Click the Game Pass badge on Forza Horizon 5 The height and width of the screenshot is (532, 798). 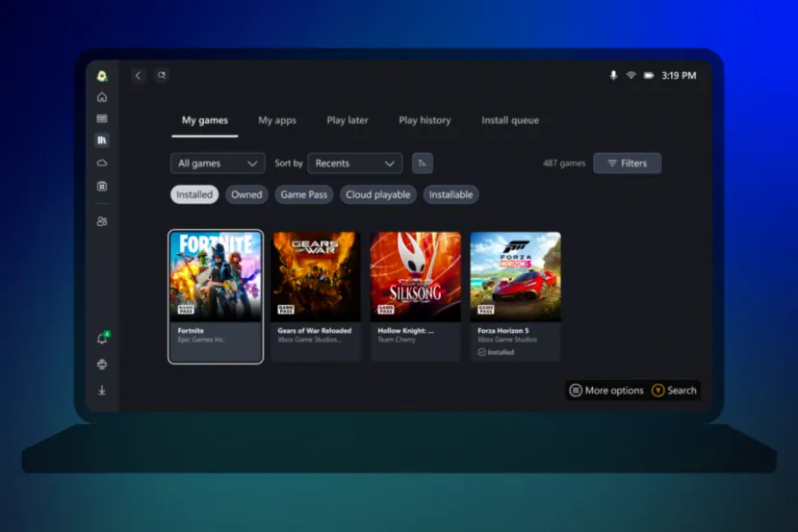point(485,309)
